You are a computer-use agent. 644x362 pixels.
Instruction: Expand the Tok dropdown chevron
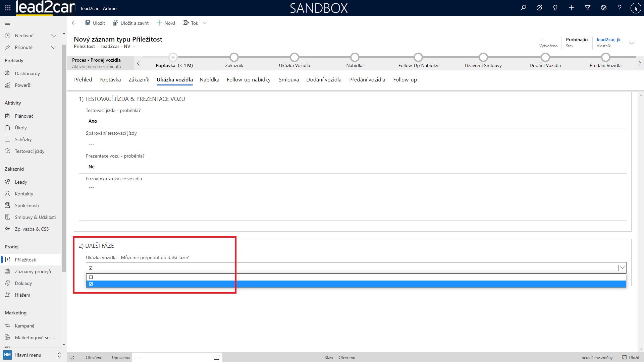tap(205, 23)
